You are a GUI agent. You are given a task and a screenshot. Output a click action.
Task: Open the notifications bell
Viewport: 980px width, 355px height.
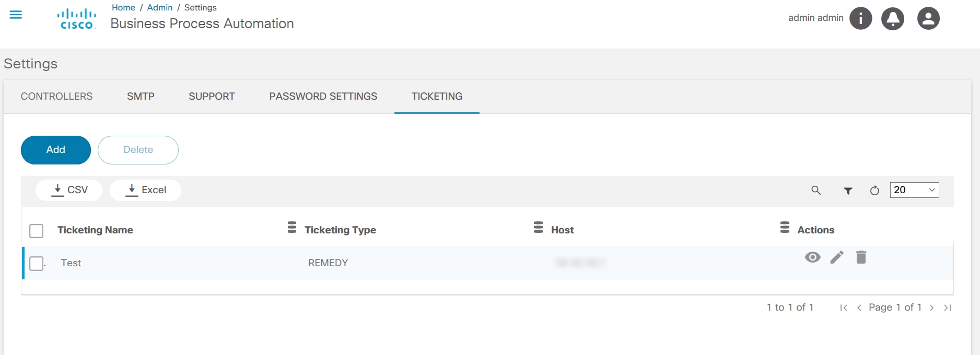(x=893, y=19)
